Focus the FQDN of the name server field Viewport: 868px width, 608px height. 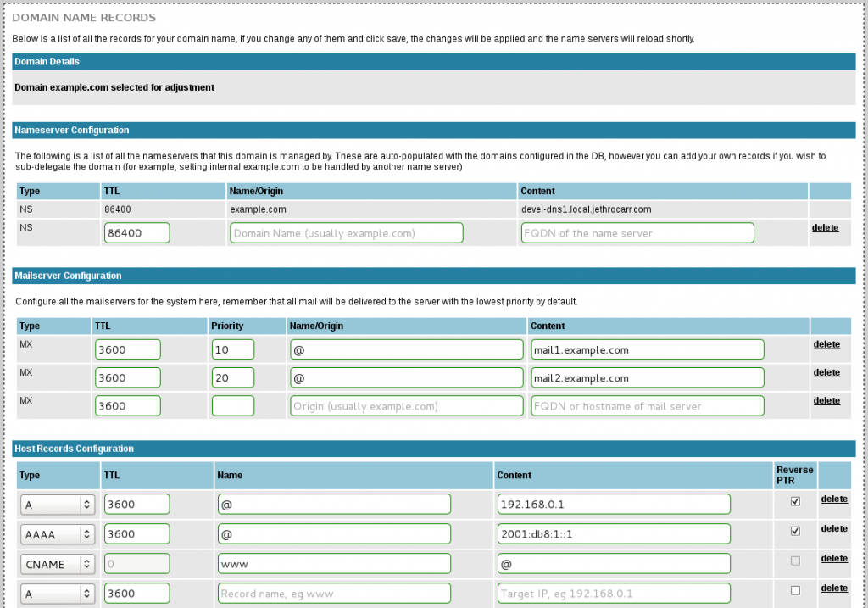[x=637, y=233]
